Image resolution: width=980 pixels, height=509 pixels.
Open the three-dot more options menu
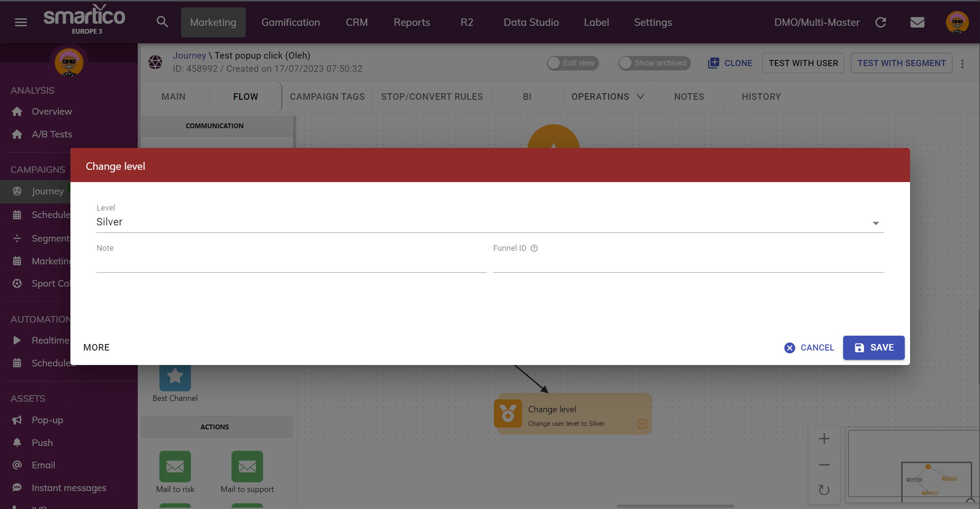click(x=963, y=64)
